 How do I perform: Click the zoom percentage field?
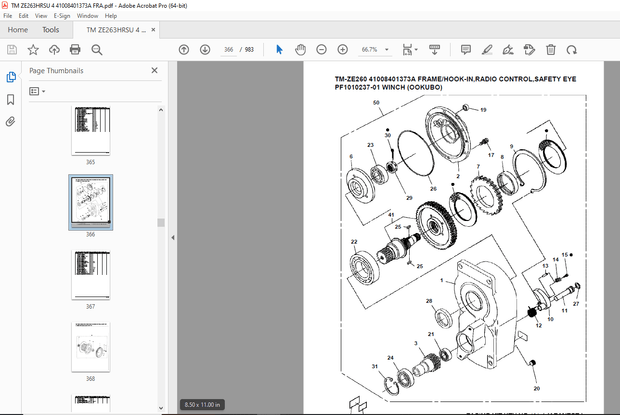coord(370,49)
